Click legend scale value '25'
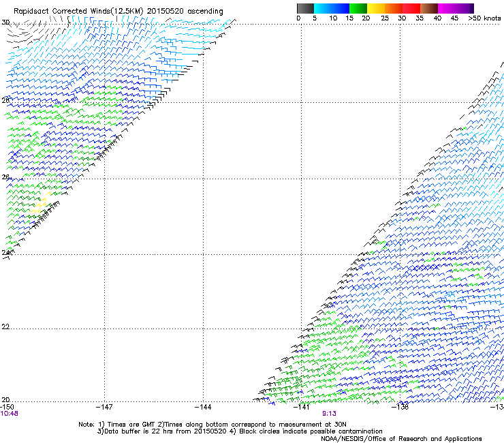Image resolution: width=504 pixels, height=443 pixels. (385, 18)
